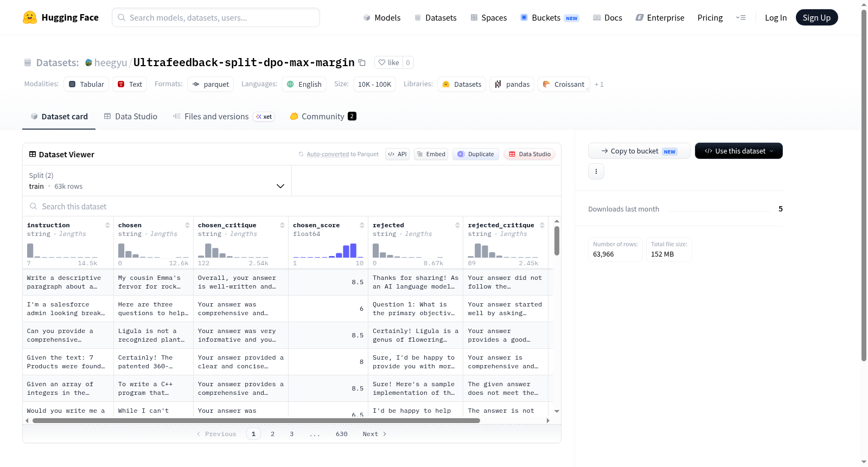Select the Tabular modality tag

click(86, 84)
